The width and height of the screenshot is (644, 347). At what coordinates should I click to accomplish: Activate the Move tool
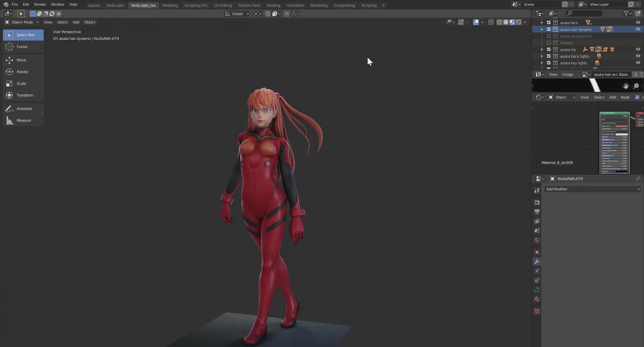coord(23,60)
